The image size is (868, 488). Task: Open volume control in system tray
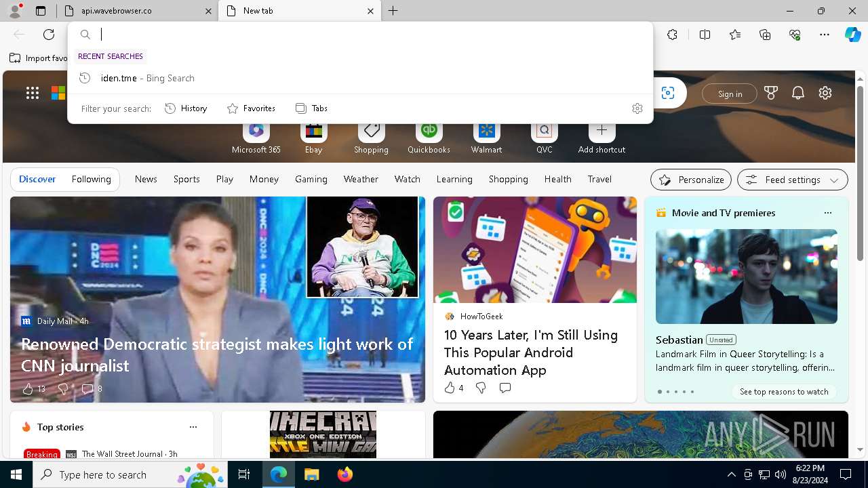tap(781, 474)
